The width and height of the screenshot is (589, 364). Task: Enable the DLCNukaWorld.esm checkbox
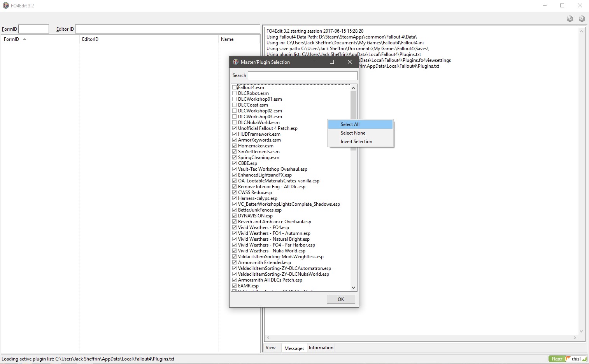tap(235, 122)
